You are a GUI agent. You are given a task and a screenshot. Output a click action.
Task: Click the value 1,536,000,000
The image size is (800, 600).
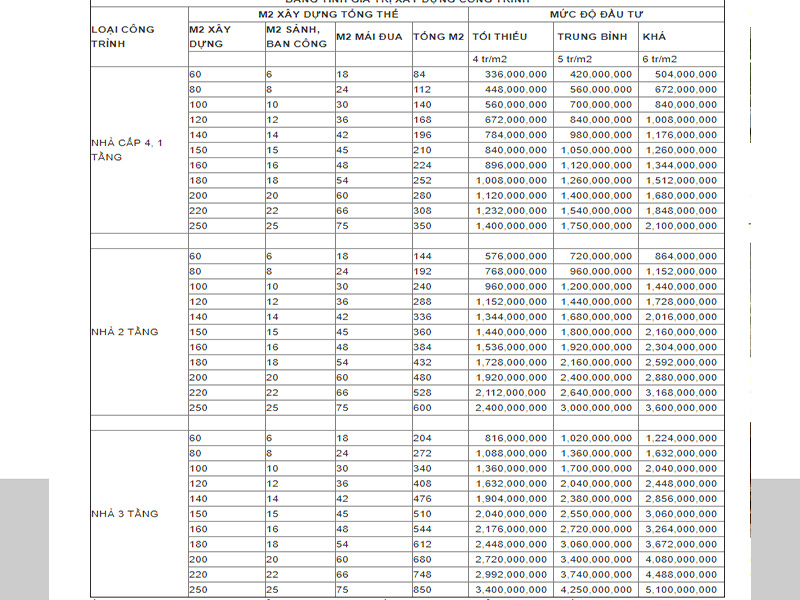511,347
